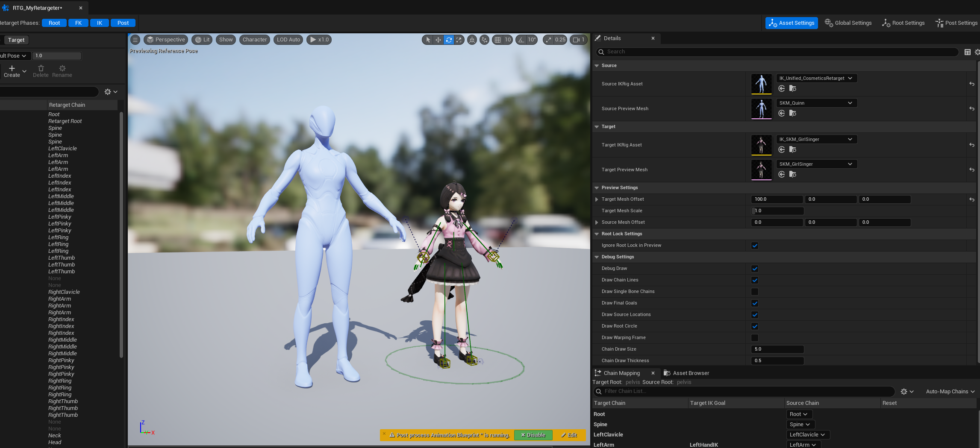The height and width of the screenshot is (448, 980).
Task: Enable Draw Single Bone Chains checkbox
Action: [755, 292]
